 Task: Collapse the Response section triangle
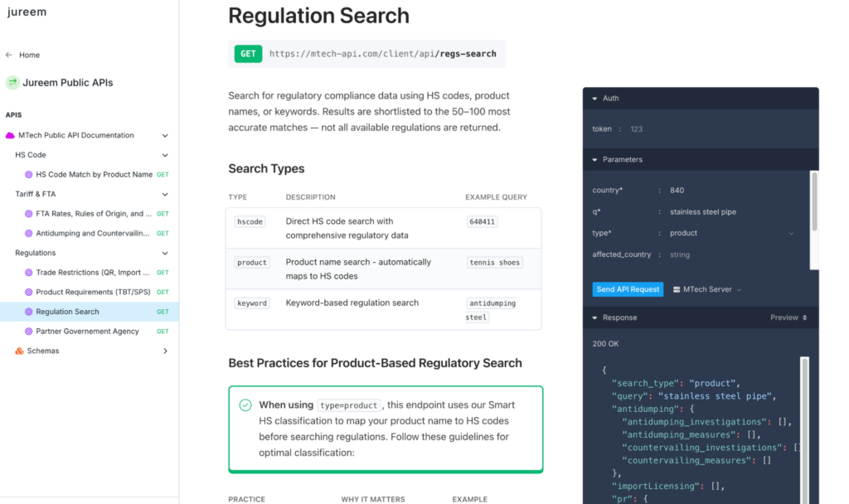pyautogui.click(x=594, y=317)
